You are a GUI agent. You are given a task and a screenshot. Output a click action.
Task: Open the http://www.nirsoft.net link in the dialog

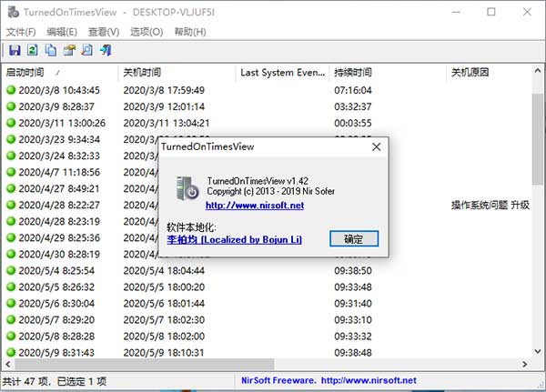click(x=255, y=206)
